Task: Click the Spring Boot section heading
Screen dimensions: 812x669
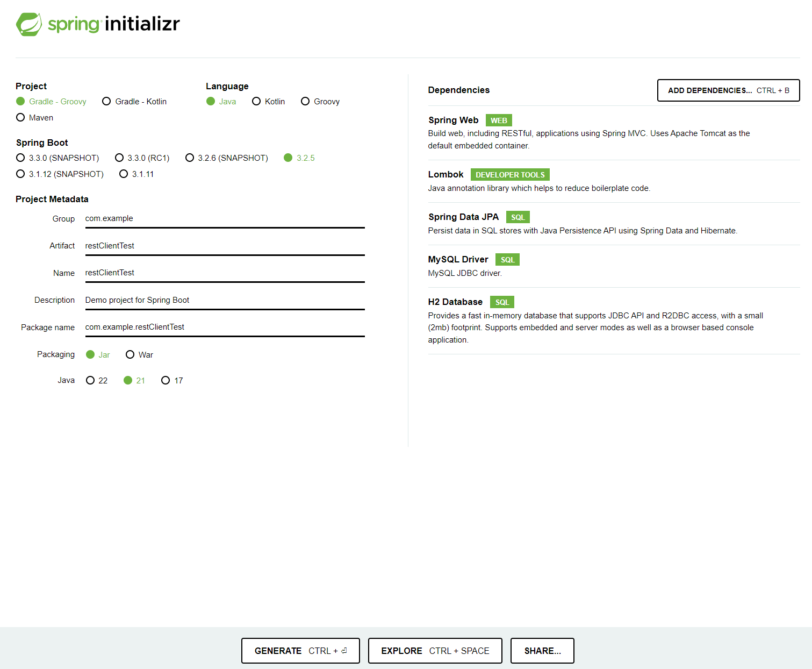Action: pyautogui.click(x=42, y=143)
